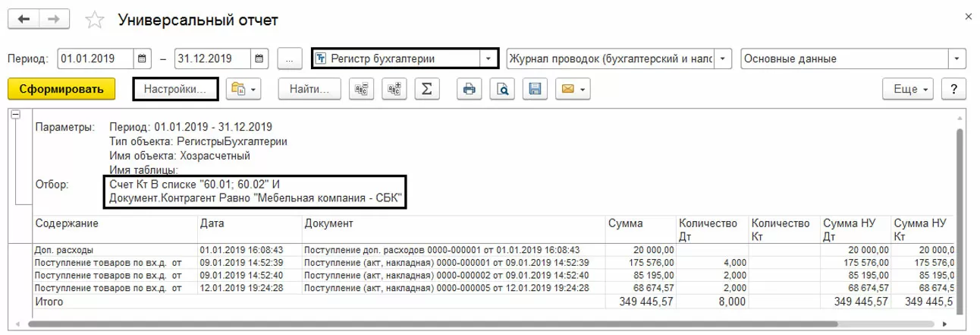Click the Количество Дт column header

click(711, 229)
